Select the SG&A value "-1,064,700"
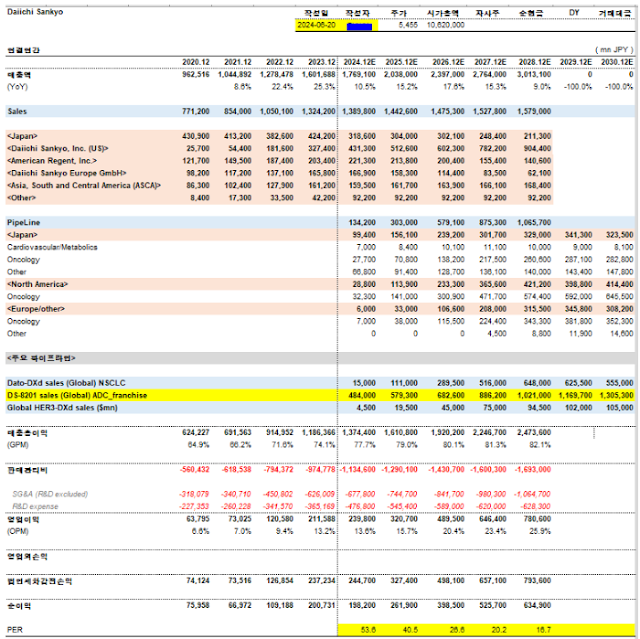 [x=533, y=494]
